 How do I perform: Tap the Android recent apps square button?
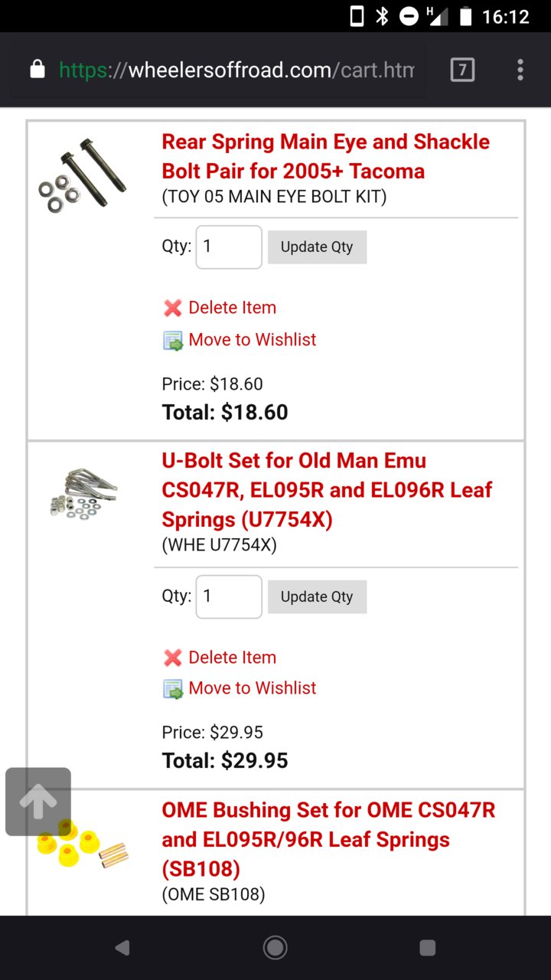tap(429, 948)
